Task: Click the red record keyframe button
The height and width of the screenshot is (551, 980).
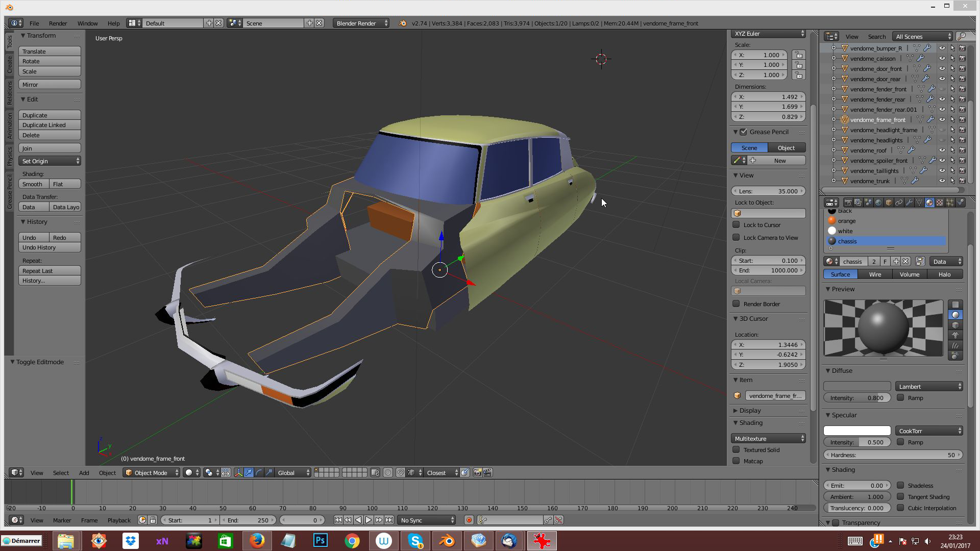Action: [x=469, y=520]
